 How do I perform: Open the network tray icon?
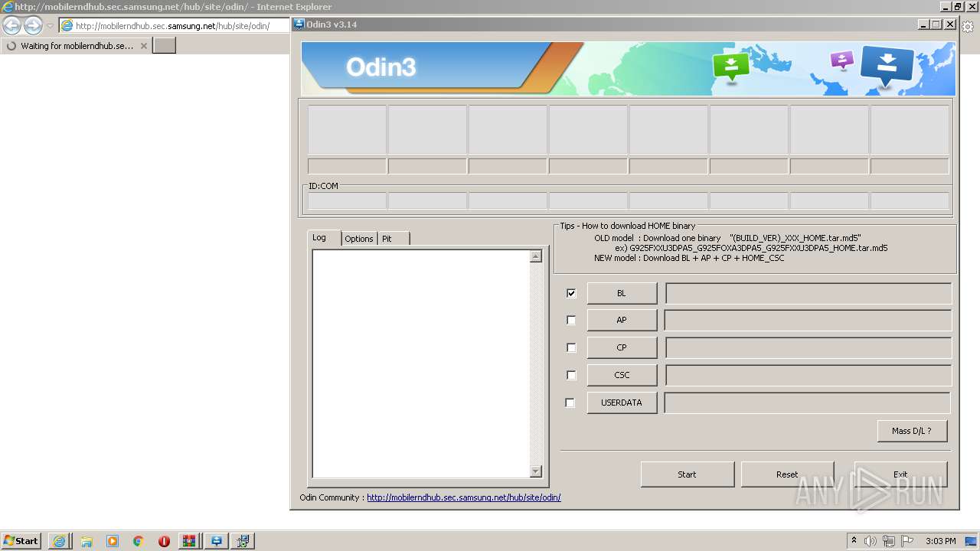point(889,541)
